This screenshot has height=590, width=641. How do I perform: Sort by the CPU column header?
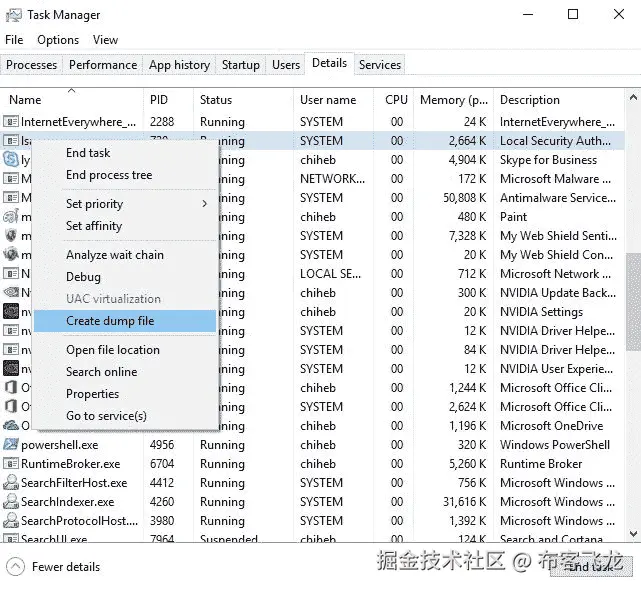pos(396,100)
